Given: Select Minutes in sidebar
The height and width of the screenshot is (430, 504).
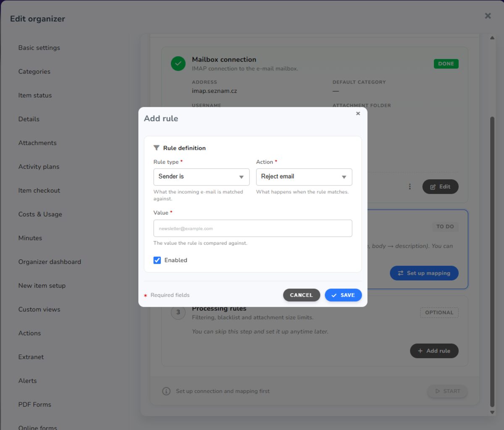Looking at the screenshot, I should [x=30, y=238].
